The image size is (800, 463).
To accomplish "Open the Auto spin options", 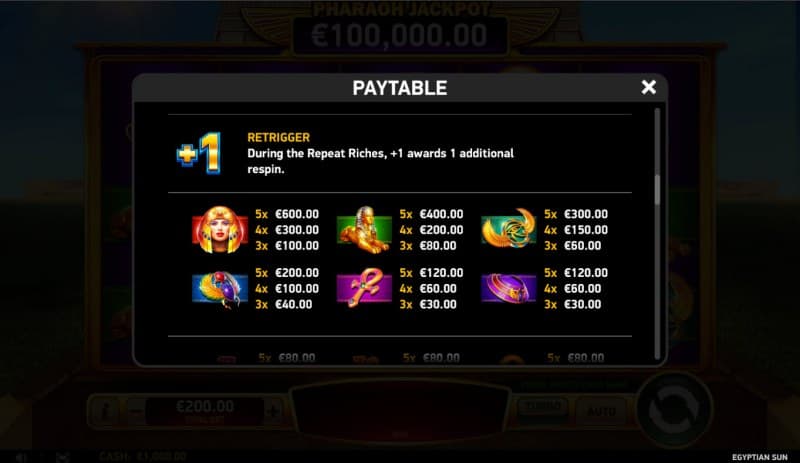I will (x=601, y=411).
